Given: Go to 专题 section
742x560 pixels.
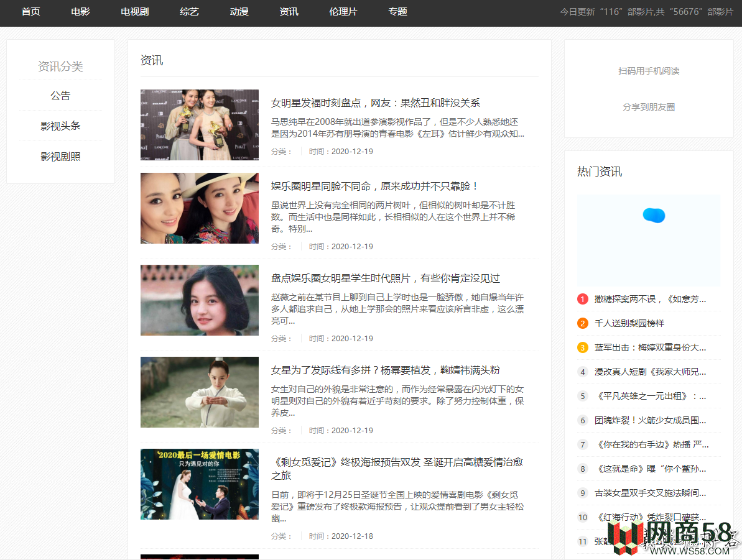Looking at the screenshot, I should [397, 12].
